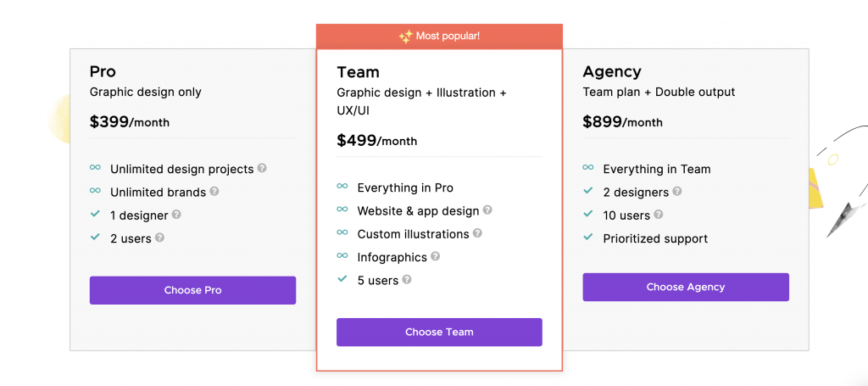Click the Prioritized support feature line

point(655,238)
